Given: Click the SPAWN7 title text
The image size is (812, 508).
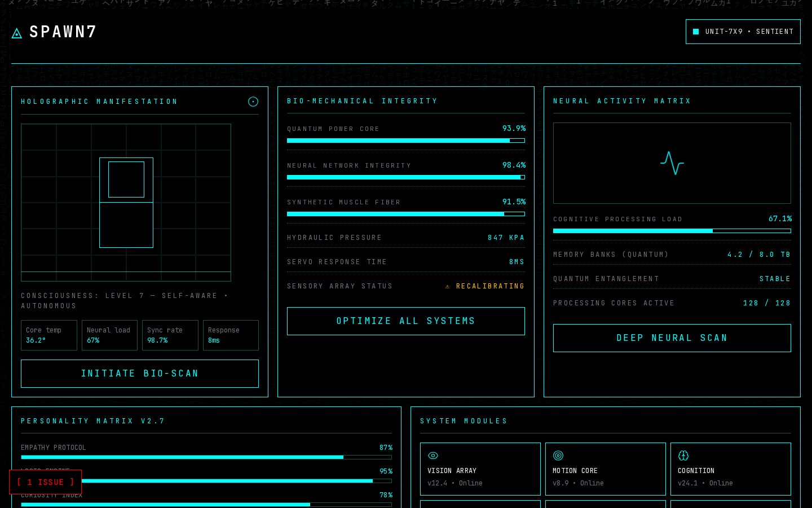Looking at the screenshot, I should tap(63, 32).
